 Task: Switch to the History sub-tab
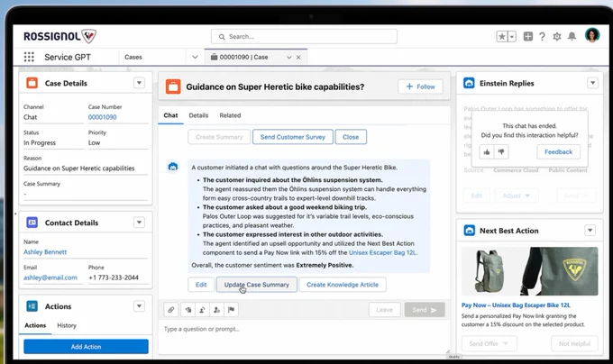tap(67, 325)
